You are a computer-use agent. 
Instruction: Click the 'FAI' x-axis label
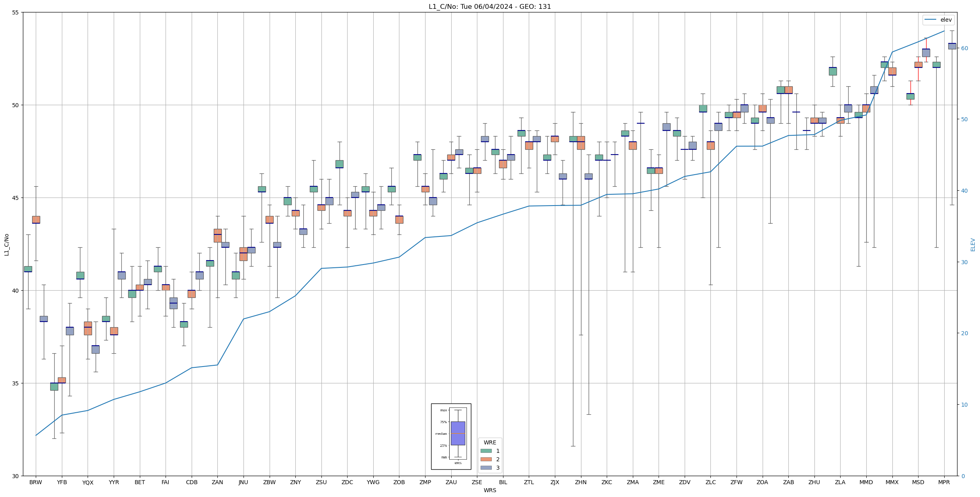(166, 482)
